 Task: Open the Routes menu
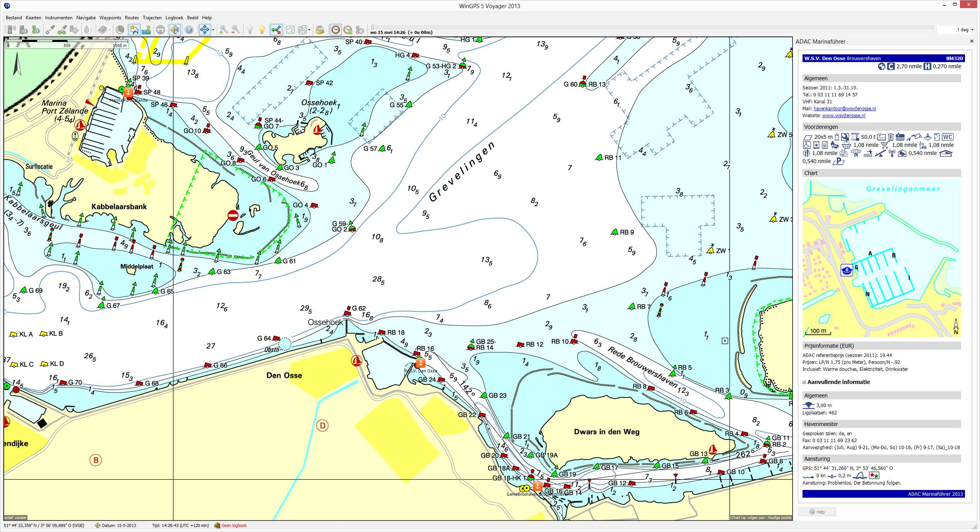(x=132, y=18)
